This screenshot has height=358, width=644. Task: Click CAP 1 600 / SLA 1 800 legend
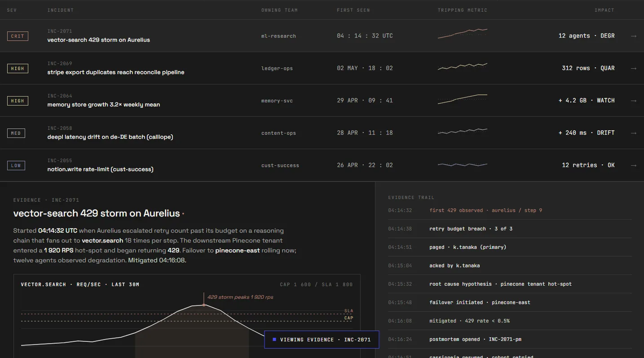[316, 284]
